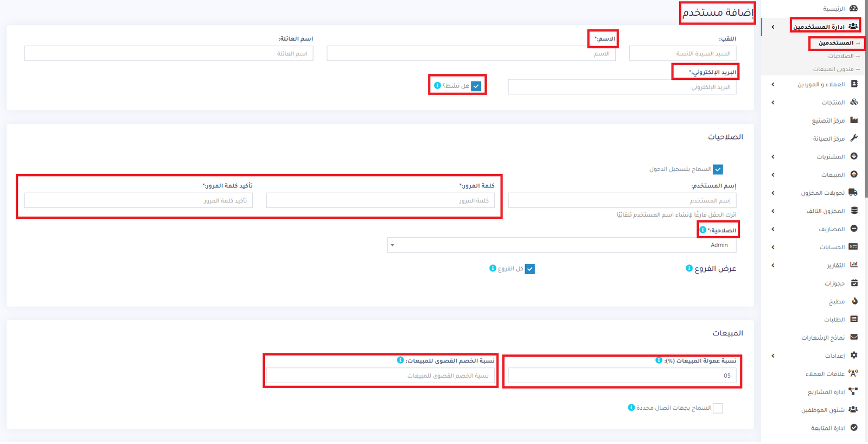Open the ادارة المشاريع sidebar link
This screenshot has height=444, width=868.
[x=826, y=392]
